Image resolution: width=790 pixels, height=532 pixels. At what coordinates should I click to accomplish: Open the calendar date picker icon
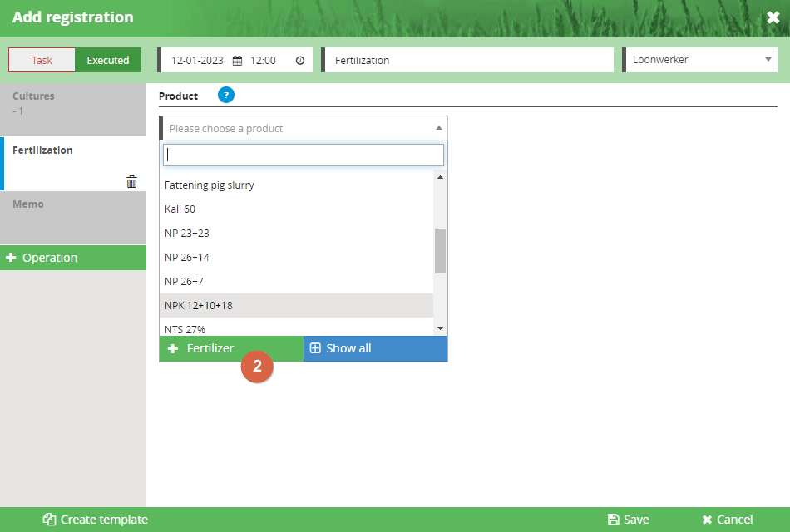pyautogui.click(x=237, y=61)
